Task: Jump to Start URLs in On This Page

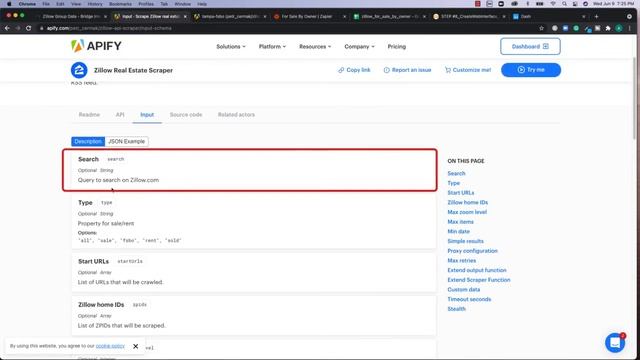Action: coord(461,193)
